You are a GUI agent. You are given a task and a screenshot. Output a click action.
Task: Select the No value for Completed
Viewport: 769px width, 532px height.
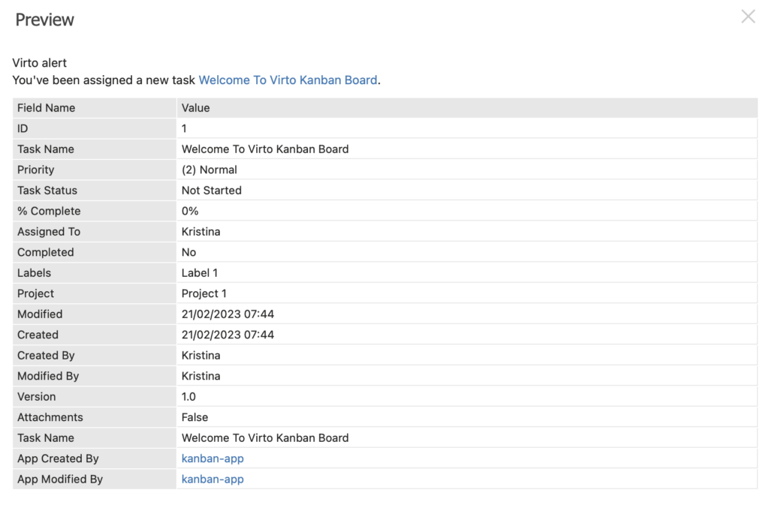pyautogui.click(x=188, y=252)
